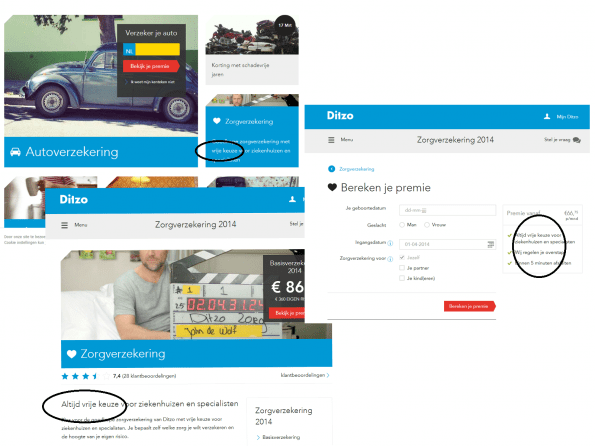Click the 17 Mrt date badge on thumbnail
595x446 pixels.
click(x=285, y=25)
